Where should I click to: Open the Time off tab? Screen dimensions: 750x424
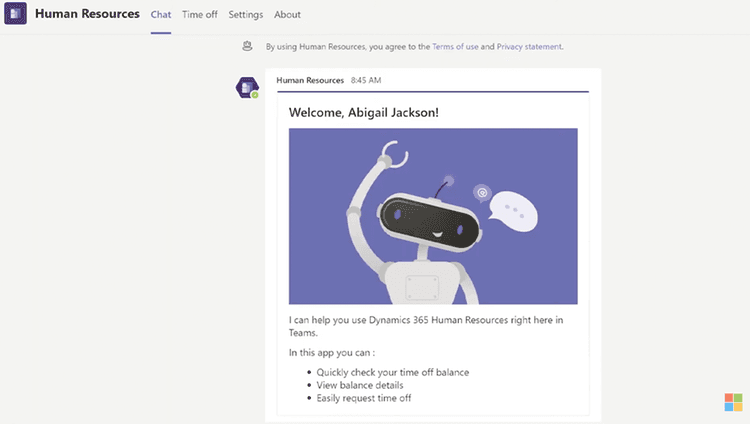[199, 15]
